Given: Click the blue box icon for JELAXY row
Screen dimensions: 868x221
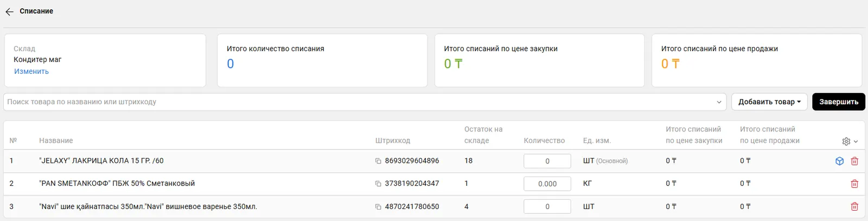Looking at the screenshot, I should pos(839,161).
